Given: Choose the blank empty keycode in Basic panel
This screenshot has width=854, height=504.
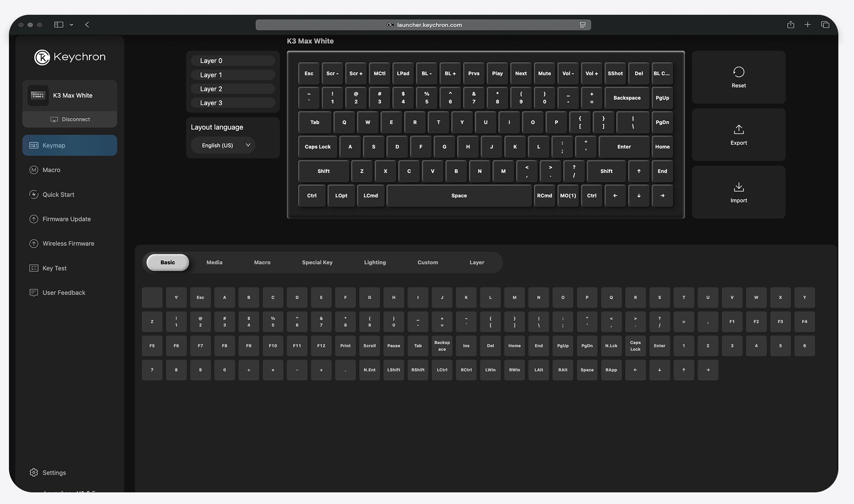Looking at the screenshot, I should (152, 297).
